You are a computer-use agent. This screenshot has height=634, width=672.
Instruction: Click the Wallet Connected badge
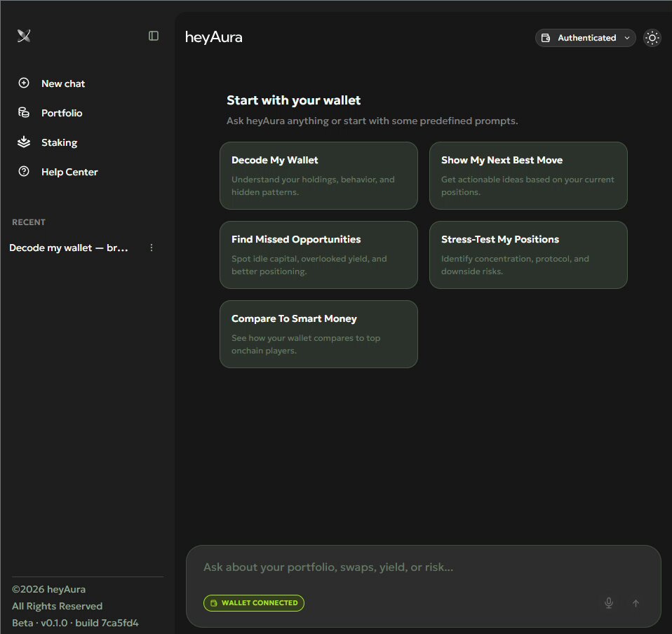254,603
